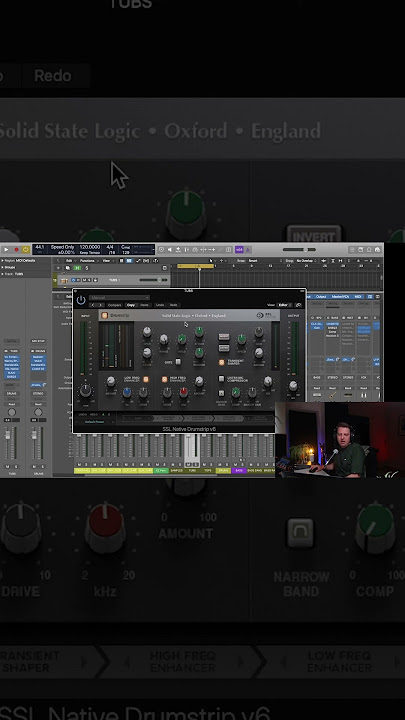Open the View menu in tracks area
This screenshot has height=720, width=405.
pyautogui.click(x=107, y=260)
